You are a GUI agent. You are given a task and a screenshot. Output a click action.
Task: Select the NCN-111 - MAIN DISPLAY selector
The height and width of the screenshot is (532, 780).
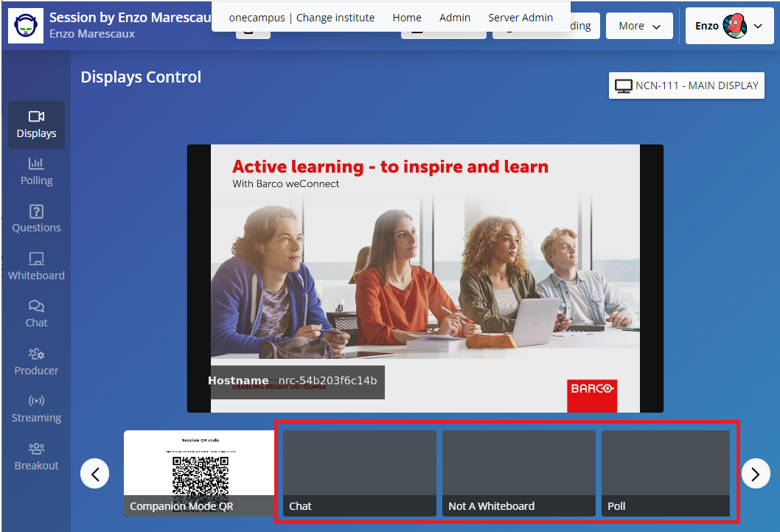coord(686,85)
